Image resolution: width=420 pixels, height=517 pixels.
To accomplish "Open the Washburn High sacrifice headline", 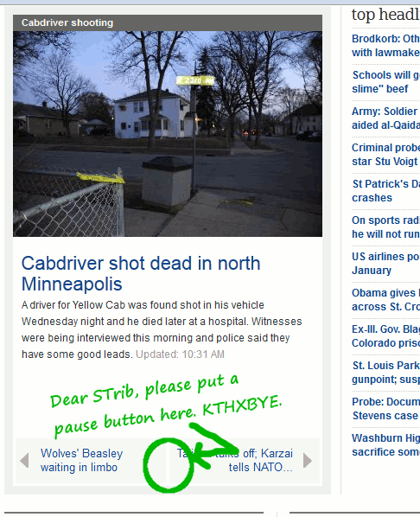I will coord(385,444).
